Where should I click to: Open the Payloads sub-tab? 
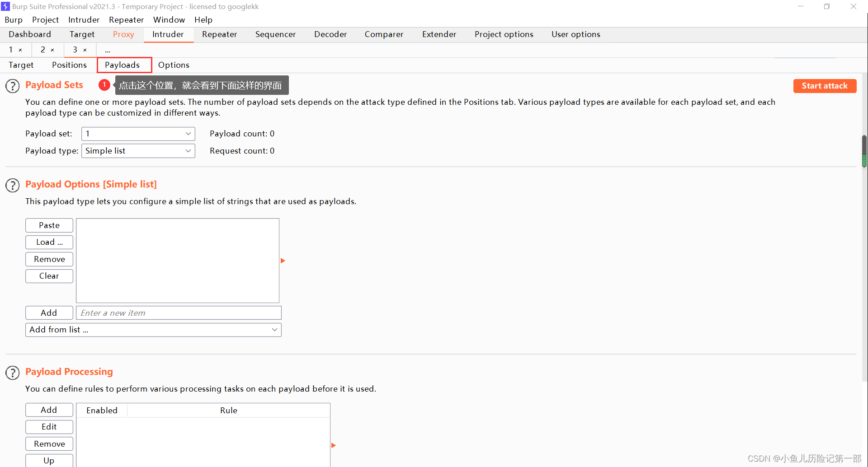click(123, 65)
